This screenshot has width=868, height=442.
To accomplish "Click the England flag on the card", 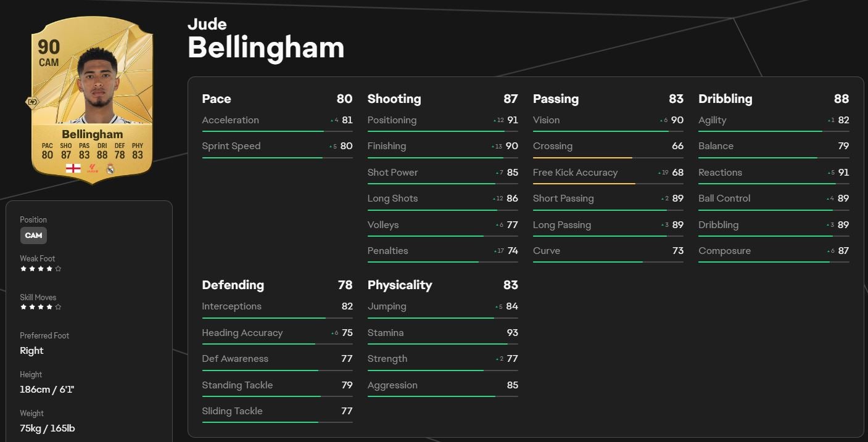I will click(x=73, y=168).
